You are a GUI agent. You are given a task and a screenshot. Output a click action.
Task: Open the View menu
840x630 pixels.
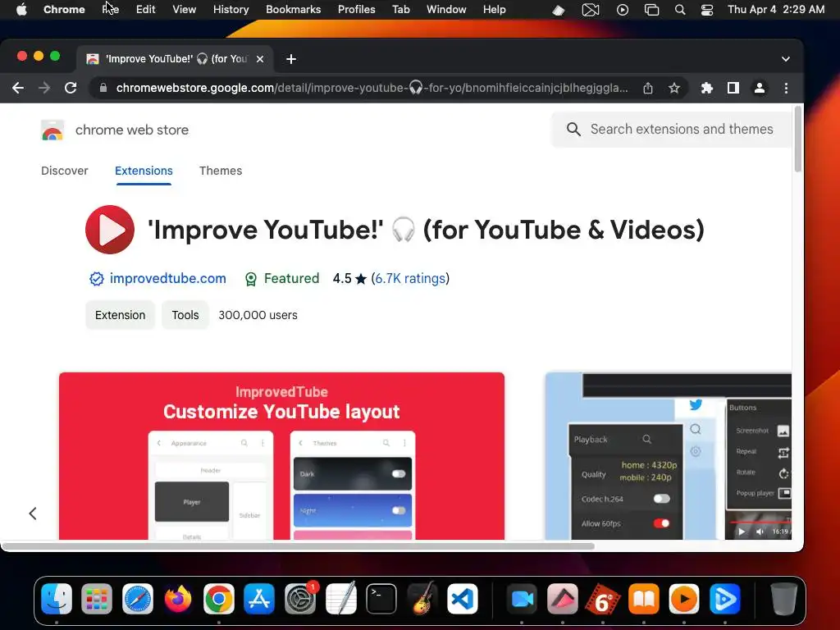click(185, 9)
